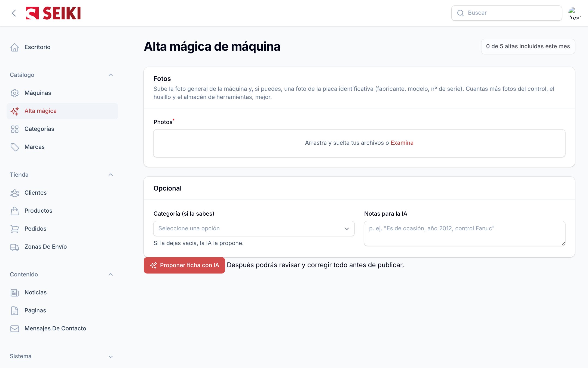
Task: Collapse the Contenido section chevron
Action: click(x=111, y=275)
